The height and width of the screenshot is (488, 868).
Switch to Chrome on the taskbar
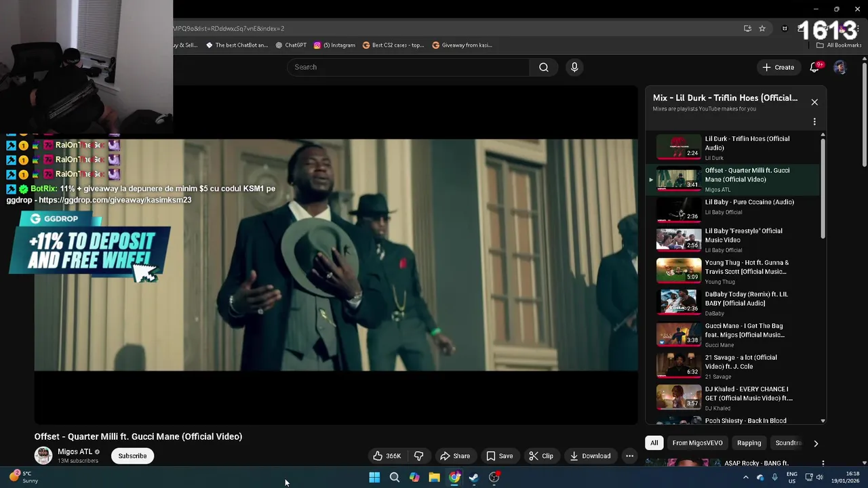[x=454, y=477]
